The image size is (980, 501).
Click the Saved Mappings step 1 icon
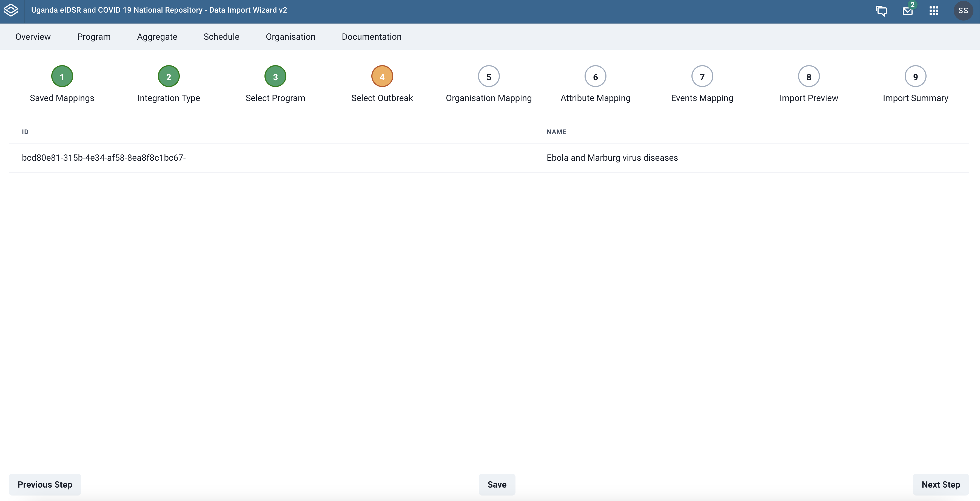click(62, 76)
